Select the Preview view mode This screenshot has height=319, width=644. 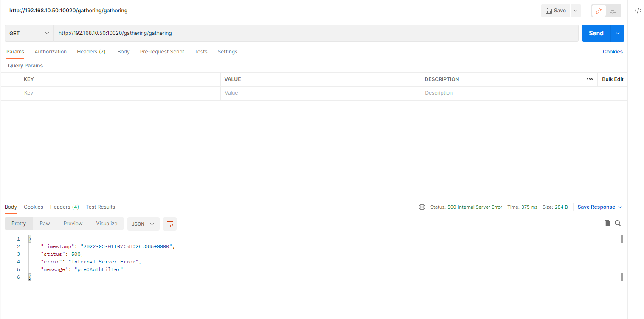tap(73, 224)
